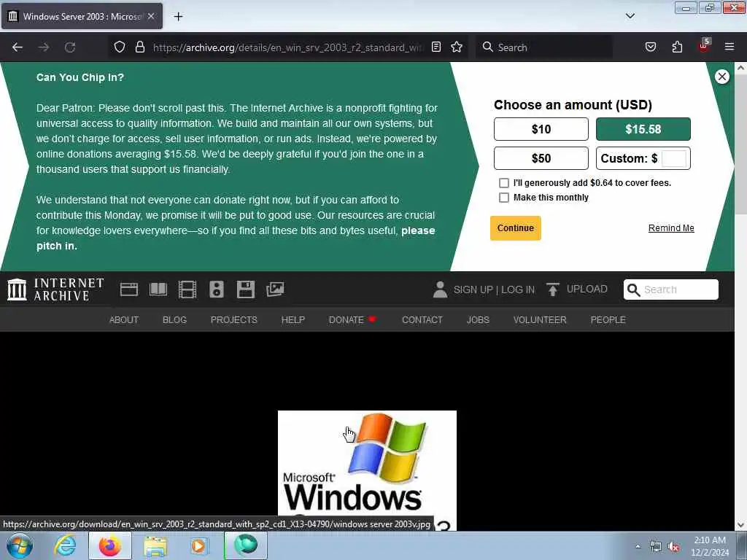Open LOG IN link
This screenshot has height=560, width=747.
coord(518,289)
